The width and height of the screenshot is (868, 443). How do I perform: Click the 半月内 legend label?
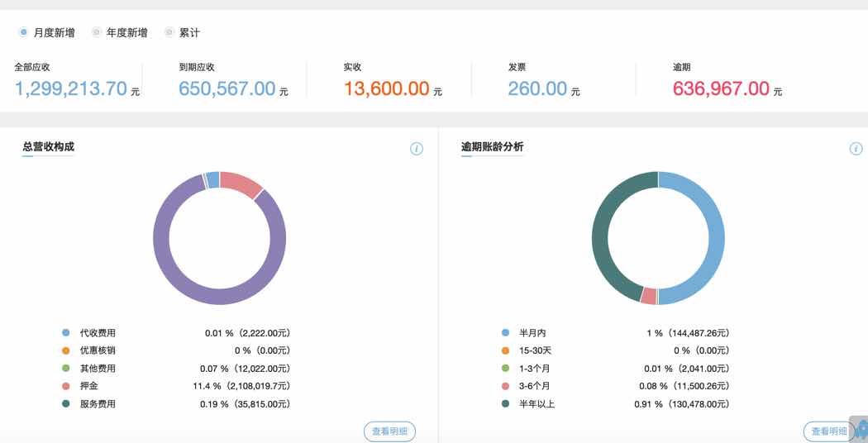coord(532,333)
